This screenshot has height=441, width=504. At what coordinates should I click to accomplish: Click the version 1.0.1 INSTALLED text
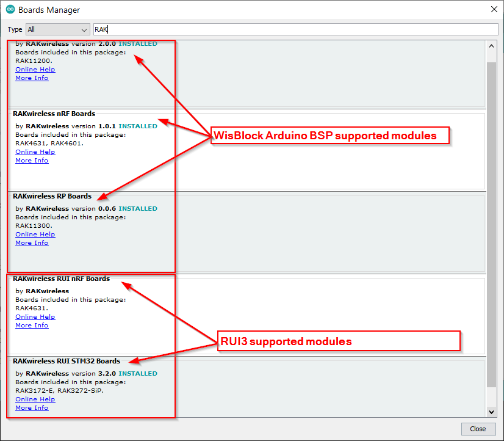coord(114,126)
